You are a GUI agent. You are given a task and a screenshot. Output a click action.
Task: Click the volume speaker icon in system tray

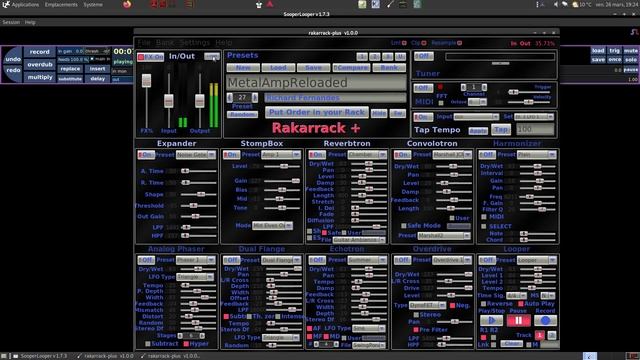556,4
